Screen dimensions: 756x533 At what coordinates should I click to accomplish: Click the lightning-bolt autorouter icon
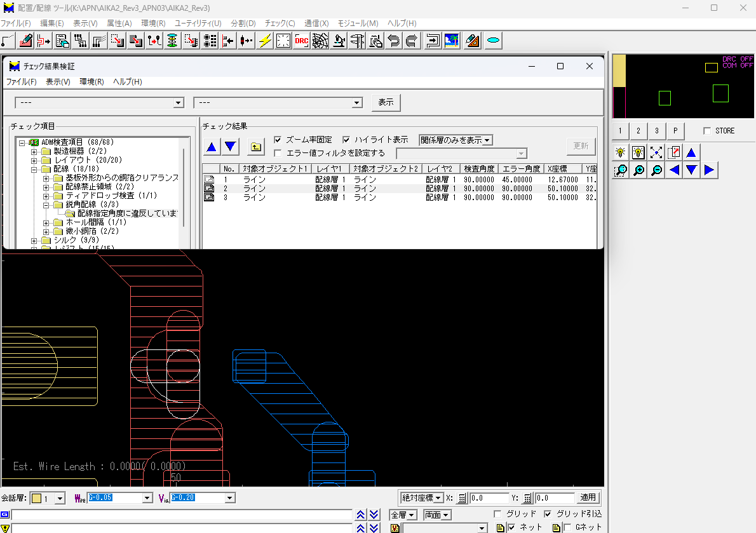point(264,40)
